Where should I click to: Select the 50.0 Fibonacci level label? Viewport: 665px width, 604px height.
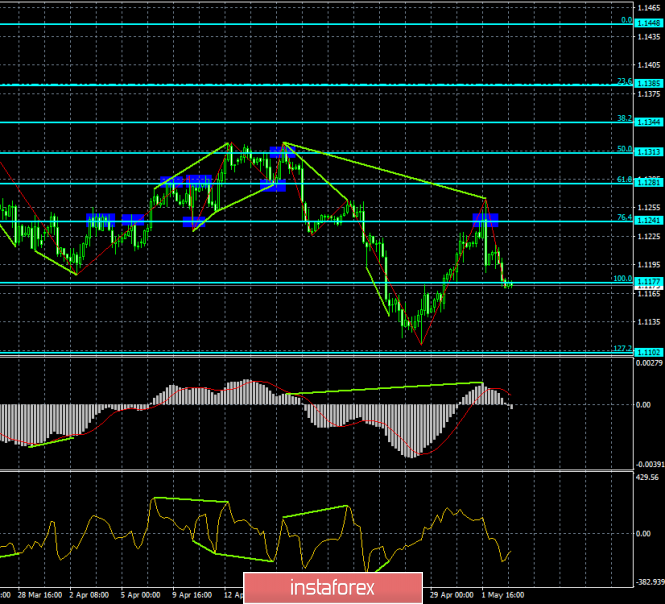tap(625, 149)
